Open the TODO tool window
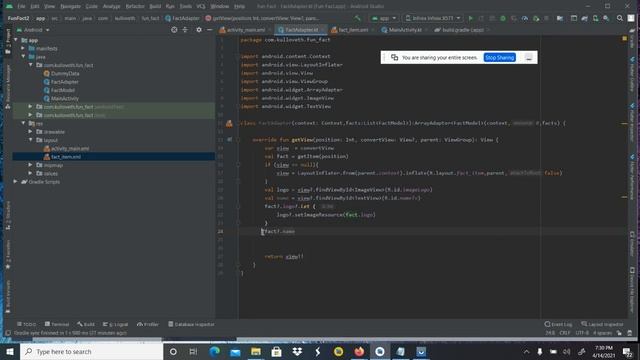The image size is (640, 360). pos(27,324)
